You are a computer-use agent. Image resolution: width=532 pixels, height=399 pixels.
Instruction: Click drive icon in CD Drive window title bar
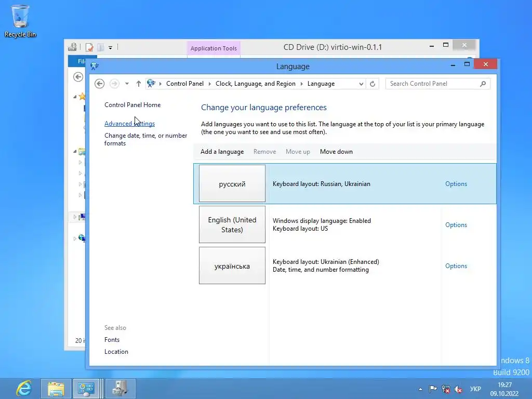(x=72, y=47)
